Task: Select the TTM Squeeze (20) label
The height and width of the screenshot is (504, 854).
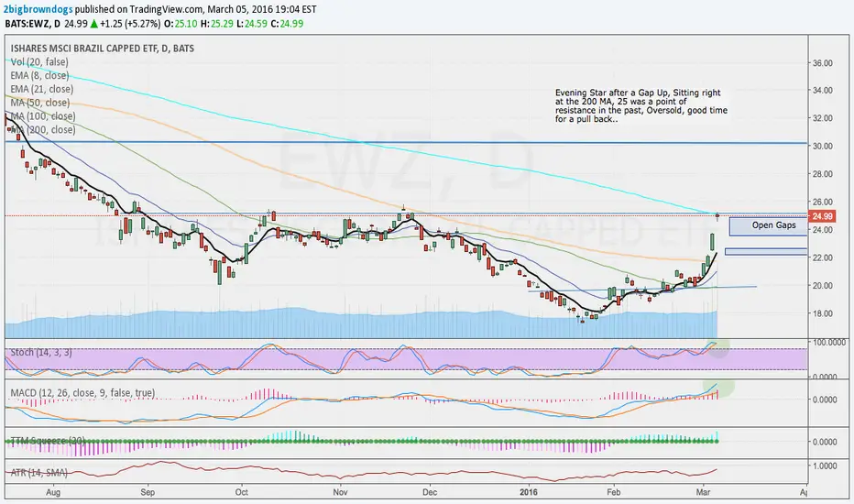Action: pos(48,441)
